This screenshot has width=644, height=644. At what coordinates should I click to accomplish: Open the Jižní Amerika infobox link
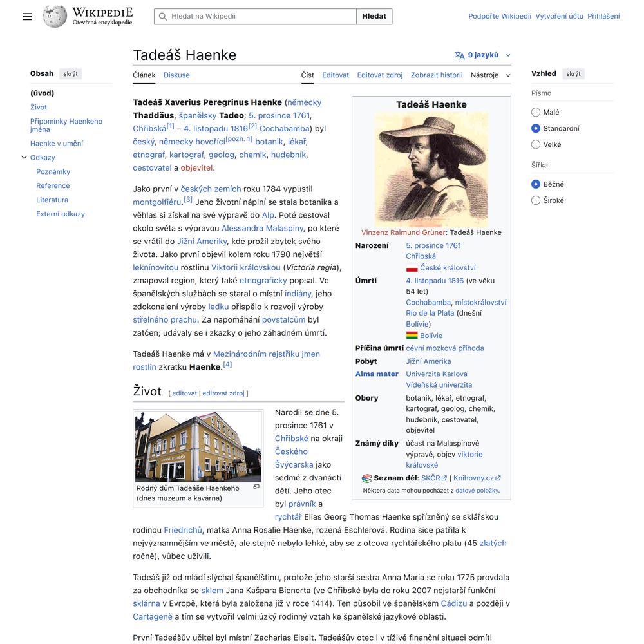tap(428, 361)
